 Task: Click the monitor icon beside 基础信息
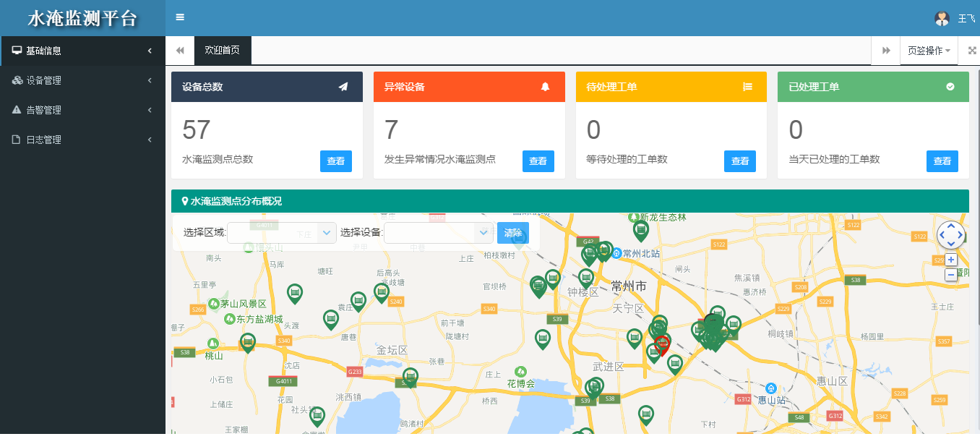click(x=16, y=51)
